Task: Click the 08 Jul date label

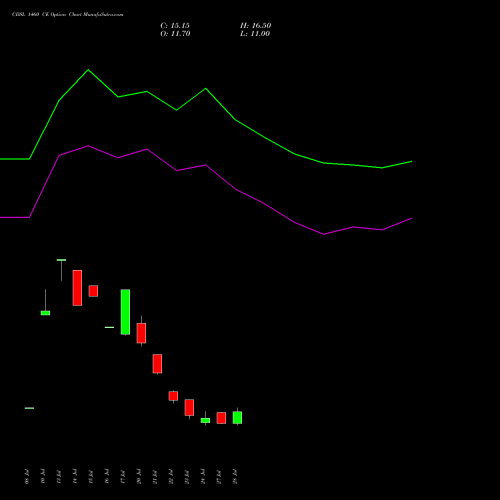Action: tap(27, 477)
